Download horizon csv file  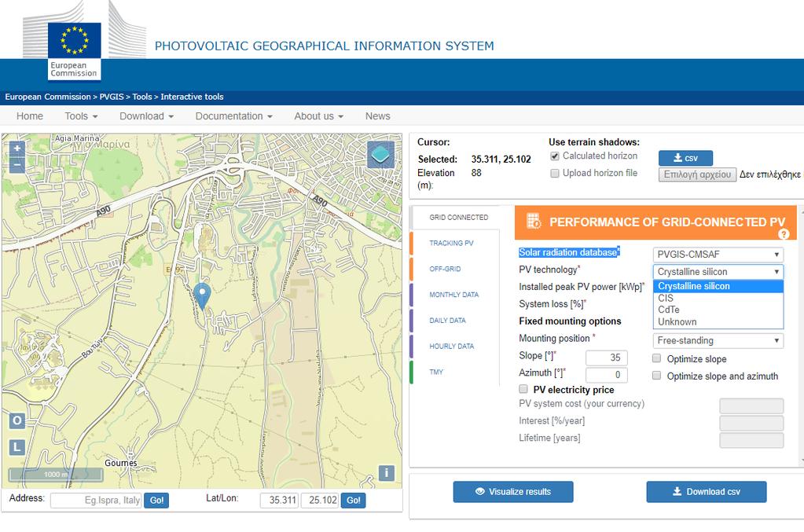685,158
